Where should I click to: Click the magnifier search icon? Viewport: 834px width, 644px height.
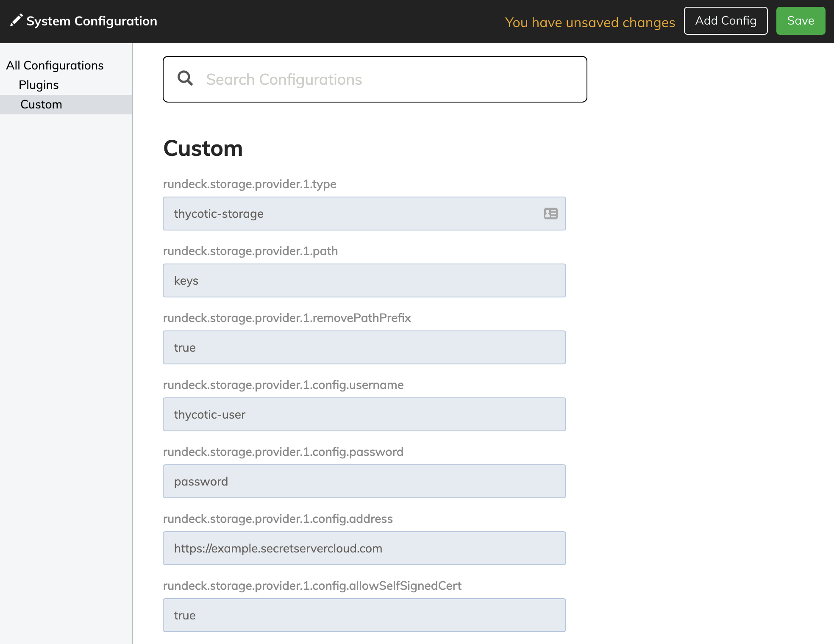coord(185,78)
